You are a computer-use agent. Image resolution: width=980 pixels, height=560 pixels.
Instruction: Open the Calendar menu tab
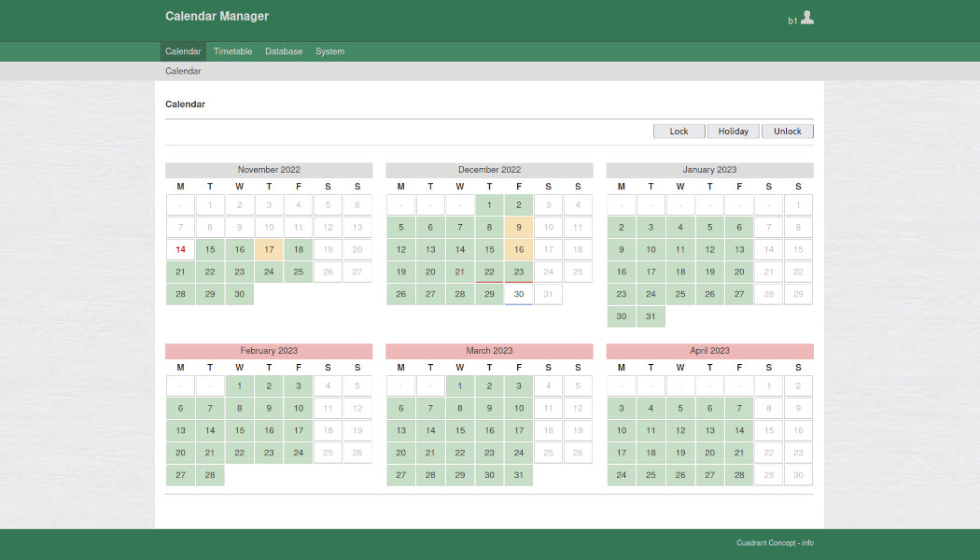[x=183, y=51]
